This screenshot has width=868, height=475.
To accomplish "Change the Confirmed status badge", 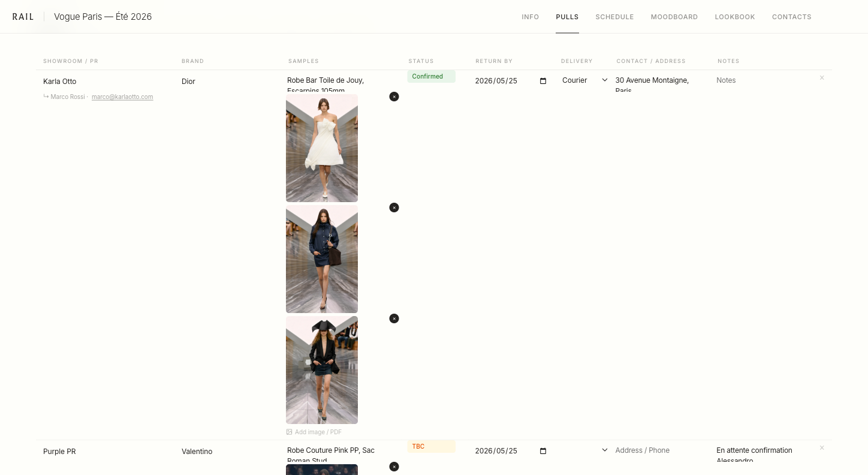I will [x=432, y=77].
